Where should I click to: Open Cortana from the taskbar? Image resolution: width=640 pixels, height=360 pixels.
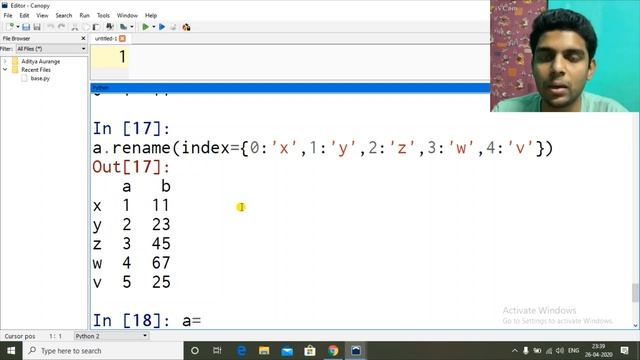click(195, 351)
